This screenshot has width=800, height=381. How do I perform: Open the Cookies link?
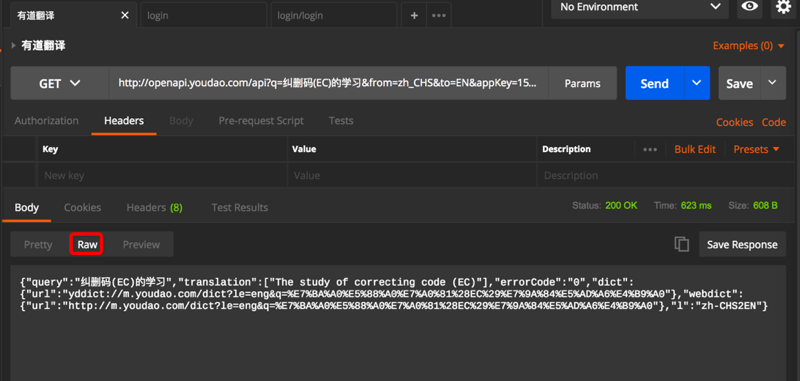point(735,122)
